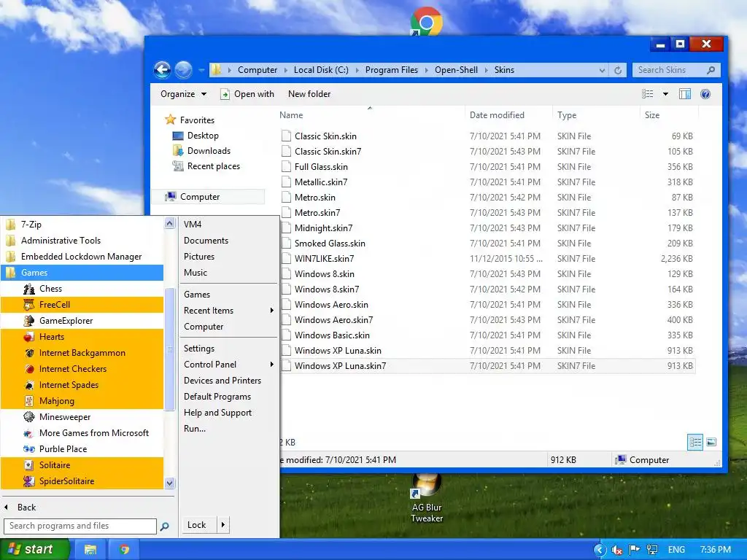Open Chrome from the taskbar
747x560 pixels.
[124, 550]
